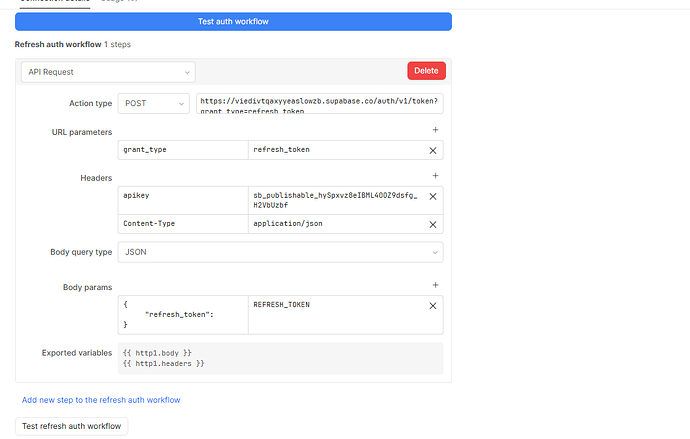
Task: Add a new URL parameter with plus icon
Action: [434, 131]
